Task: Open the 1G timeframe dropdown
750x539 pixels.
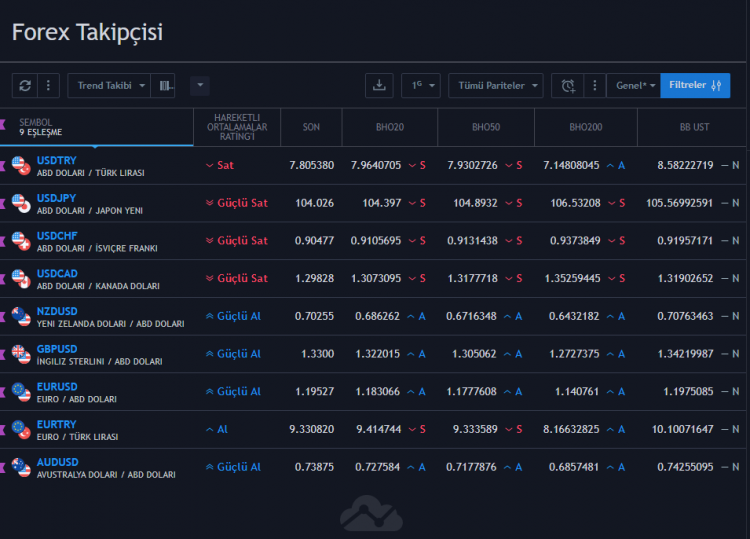Action: pos(421,86)
